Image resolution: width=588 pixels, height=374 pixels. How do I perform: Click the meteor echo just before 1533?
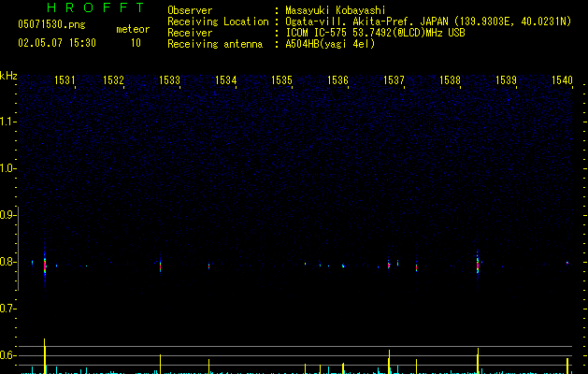tap(160, 266)
